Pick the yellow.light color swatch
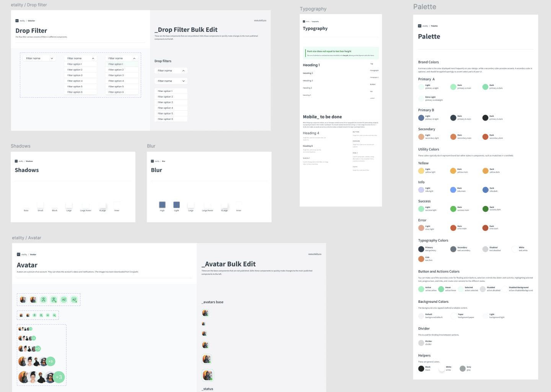The height and width of the screenshot is (392, 551). [x=421, y=171]
